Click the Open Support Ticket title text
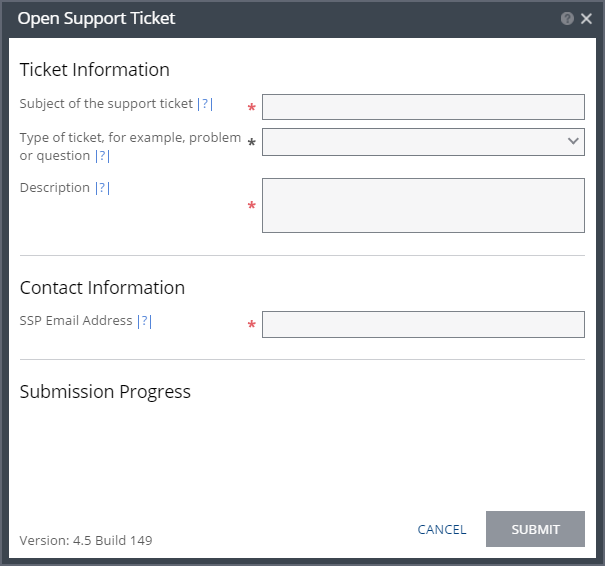The image size is (605, 566). click(97, 18)
